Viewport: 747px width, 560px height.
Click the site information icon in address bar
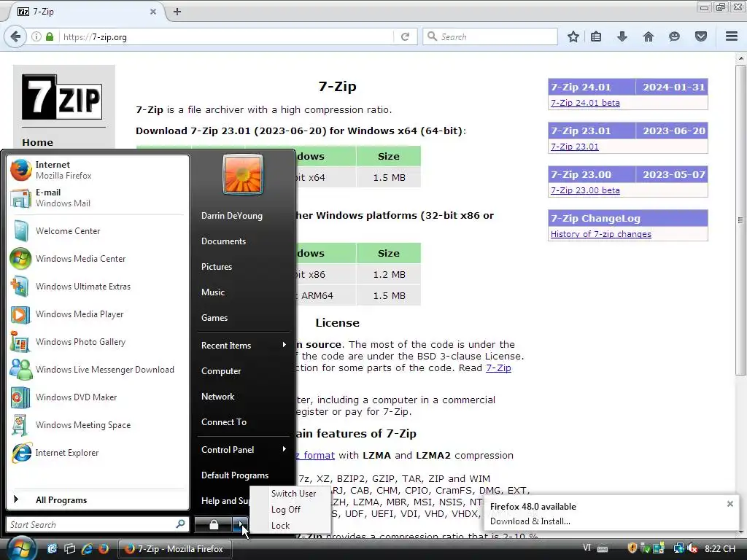[x=36, y=36]
